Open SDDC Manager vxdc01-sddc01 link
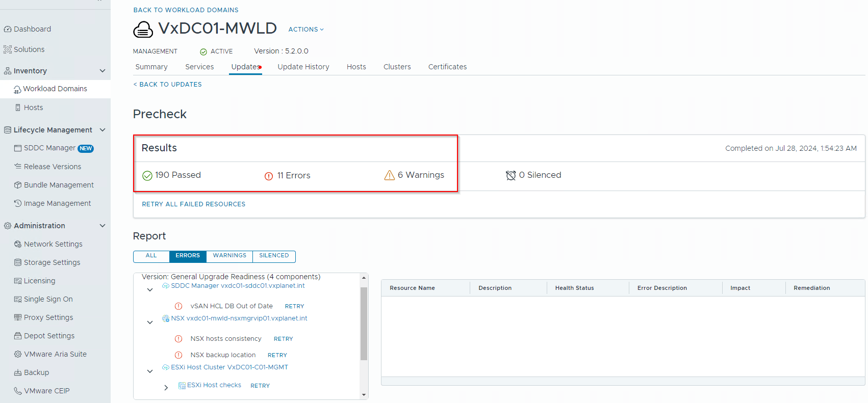 point(238,286)
